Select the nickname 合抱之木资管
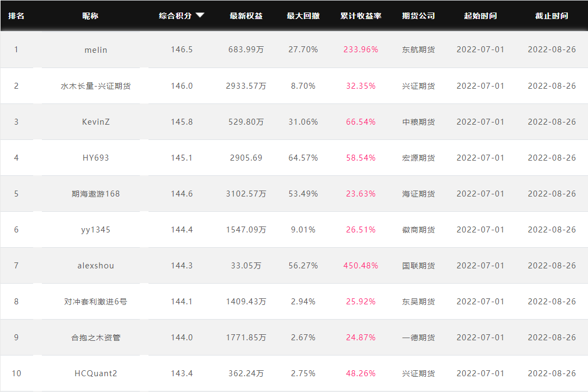Screen dimensions: 588x392 tap(96, 338)
